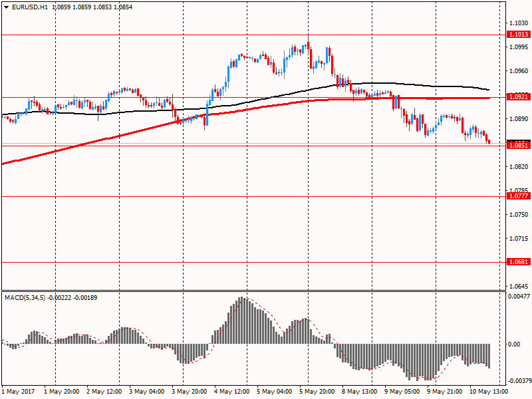
Task: Click the 0.00 MACD scale value
Action: coord(514,344)
